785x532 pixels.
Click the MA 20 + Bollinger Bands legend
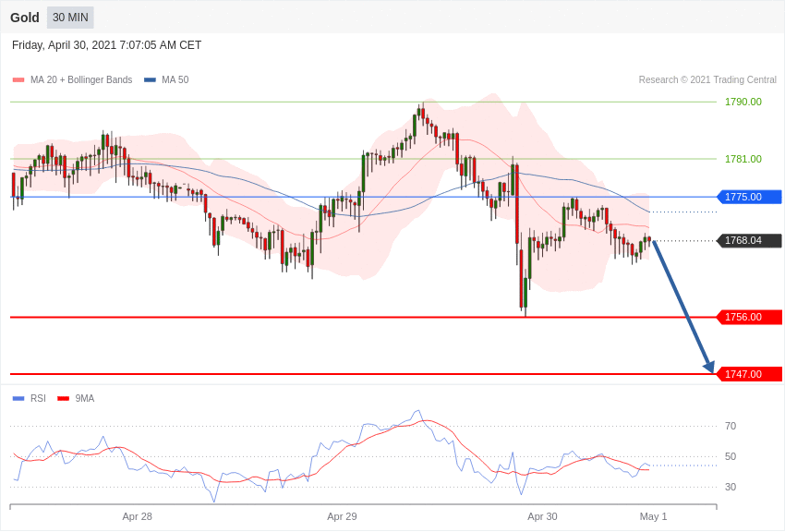pos(81,79)
